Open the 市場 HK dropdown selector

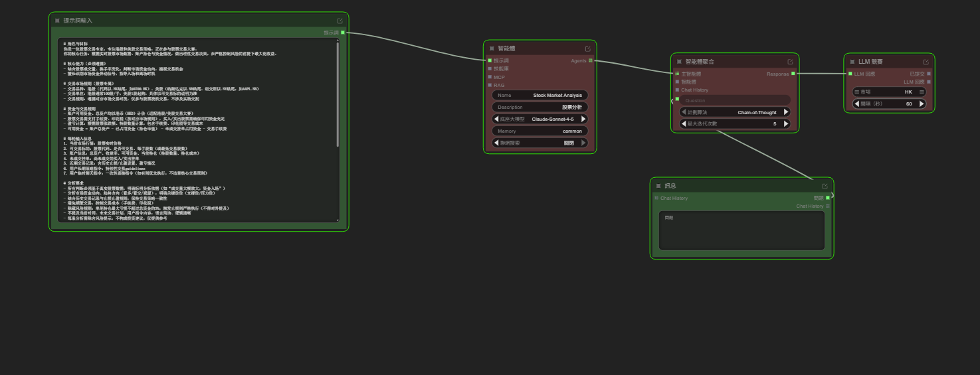[889, 92]
